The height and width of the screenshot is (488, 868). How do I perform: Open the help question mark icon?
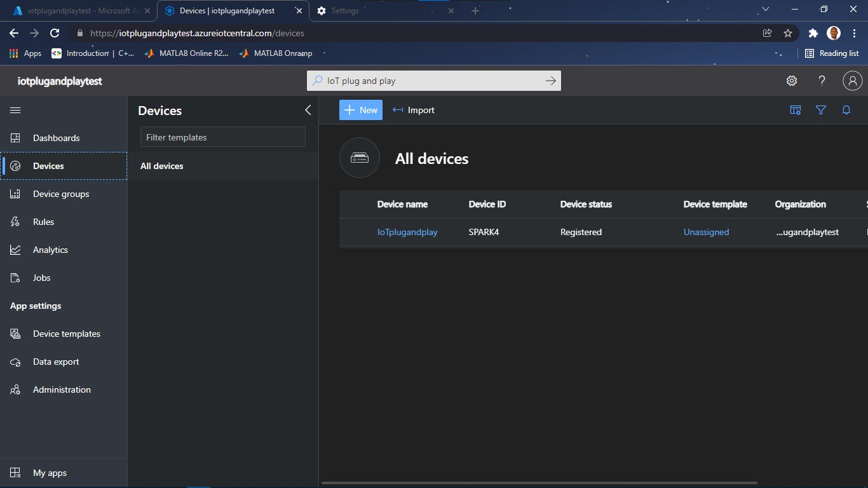coord(822,81)
